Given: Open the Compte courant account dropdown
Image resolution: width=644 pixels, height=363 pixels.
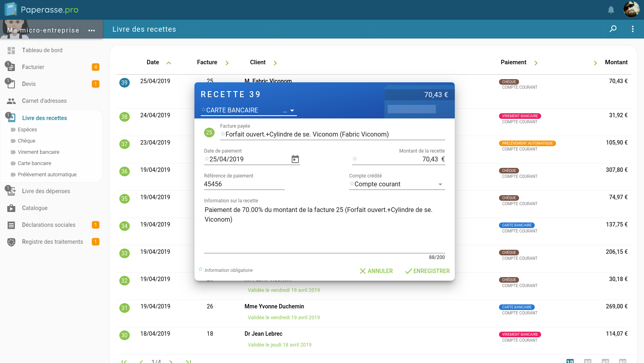Looking at the screenshot, I should coord(440,184).
